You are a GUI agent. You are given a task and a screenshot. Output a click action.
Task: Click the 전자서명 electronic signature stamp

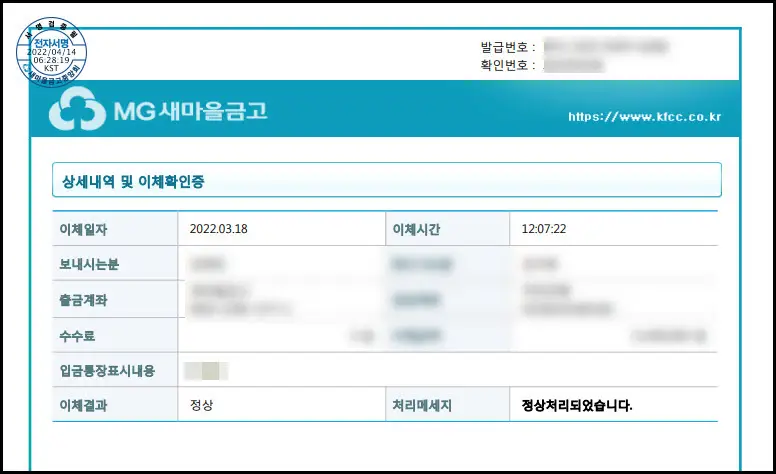[x=51, y=52]
